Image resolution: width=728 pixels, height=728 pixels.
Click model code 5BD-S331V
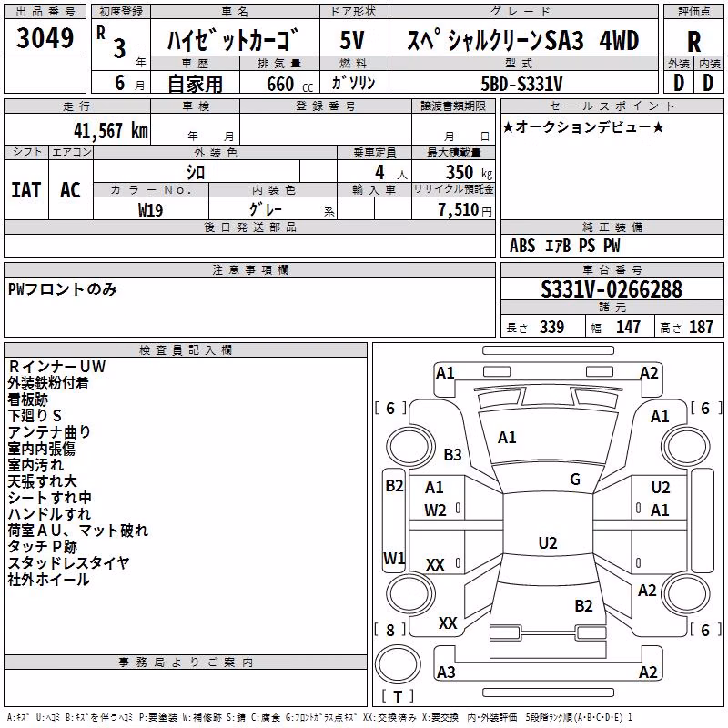coord(521,85)
